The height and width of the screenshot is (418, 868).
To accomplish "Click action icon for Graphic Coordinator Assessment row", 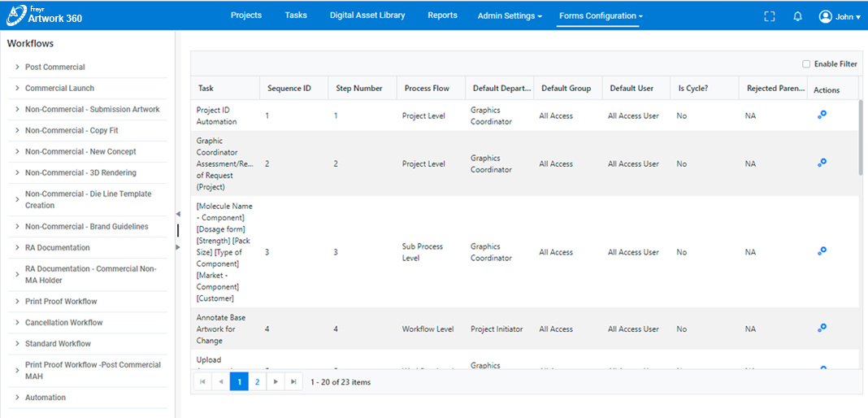I will tap(822, 162).
